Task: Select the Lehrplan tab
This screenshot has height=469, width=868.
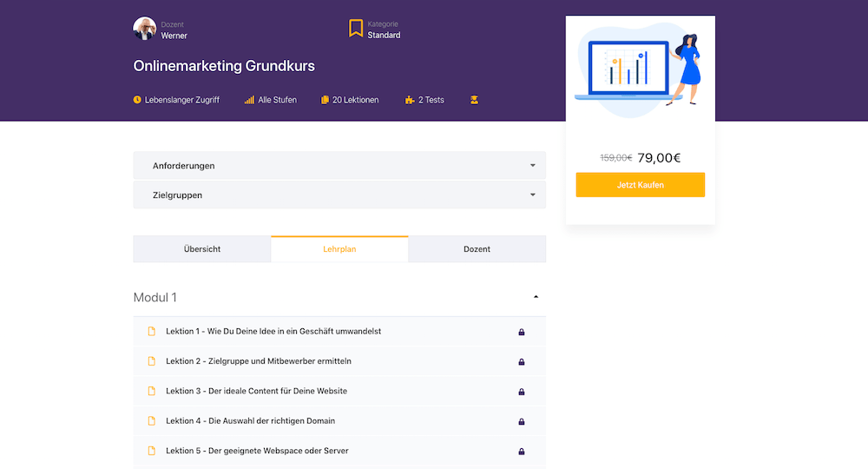Action: 339,249
